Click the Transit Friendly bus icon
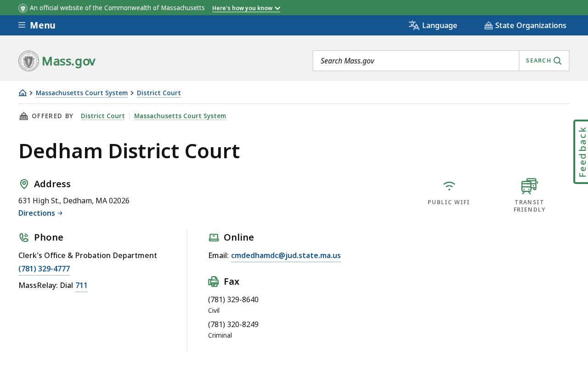588x368 pixels. pyautogui.click(x=529, y=186)
